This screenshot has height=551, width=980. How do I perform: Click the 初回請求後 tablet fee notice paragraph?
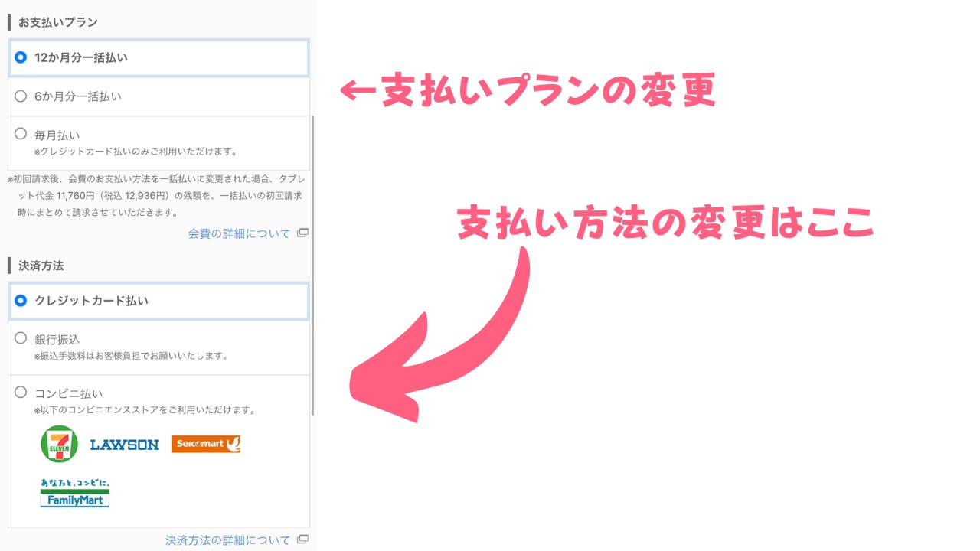point(155,195)
